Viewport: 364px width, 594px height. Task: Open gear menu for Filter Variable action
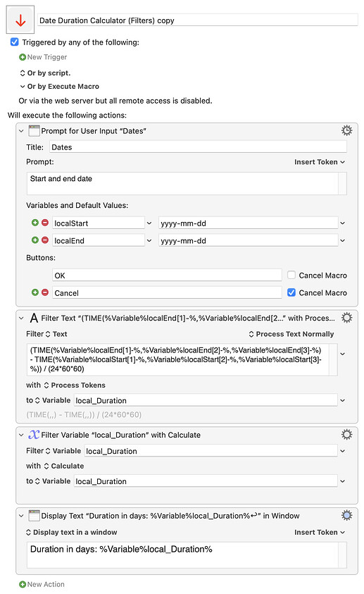click(x=346, y=434)
